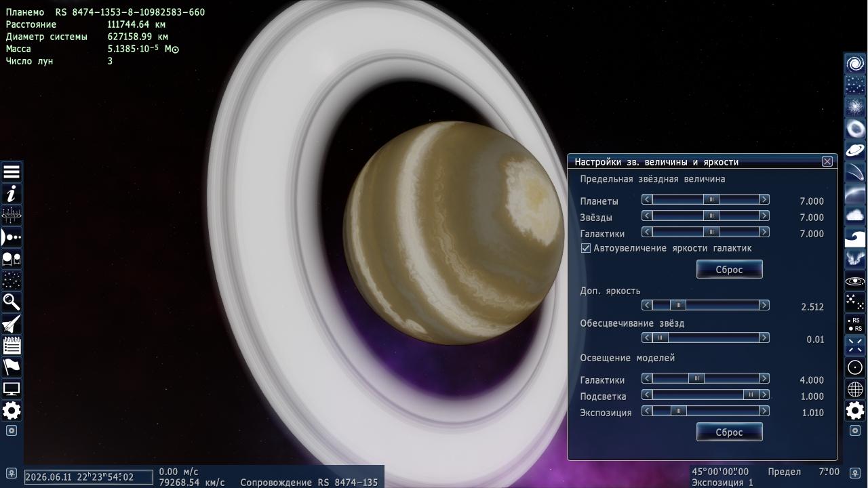
Task: Click the 79268.54 км/с speed readout
Action: click(x=192, y=483)
